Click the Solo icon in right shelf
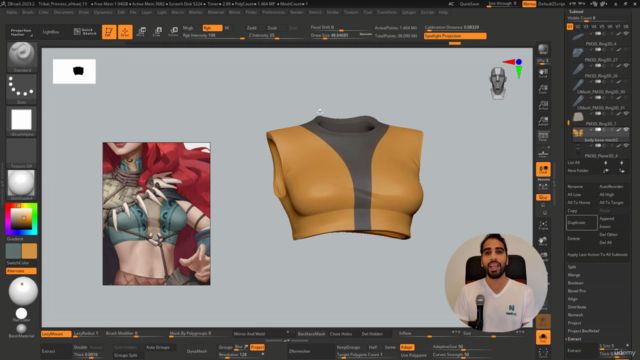The height and width of the screenshot is (360, 640). (543, 338)
